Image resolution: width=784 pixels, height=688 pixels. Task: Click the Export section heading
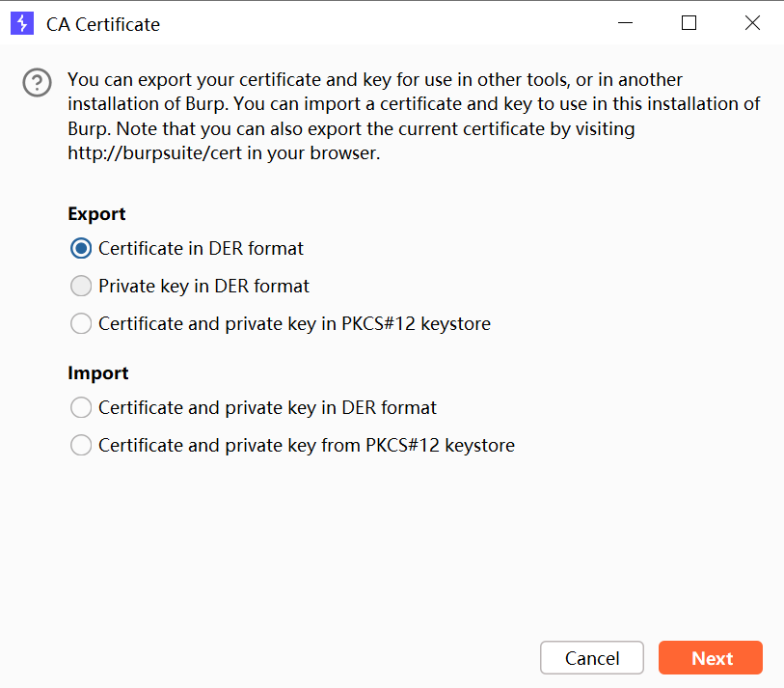(x=96, y=214)
